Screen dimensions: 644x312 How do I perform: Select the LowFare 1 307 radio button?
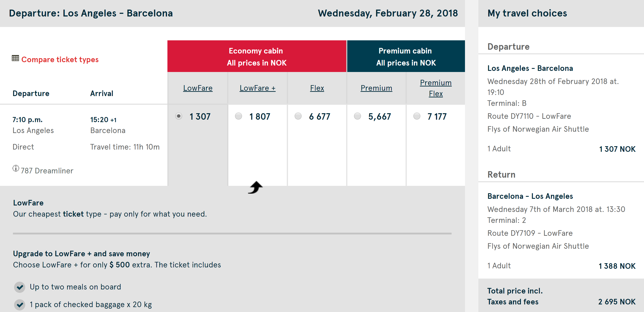pyautogui.click(x=179, y=116)
